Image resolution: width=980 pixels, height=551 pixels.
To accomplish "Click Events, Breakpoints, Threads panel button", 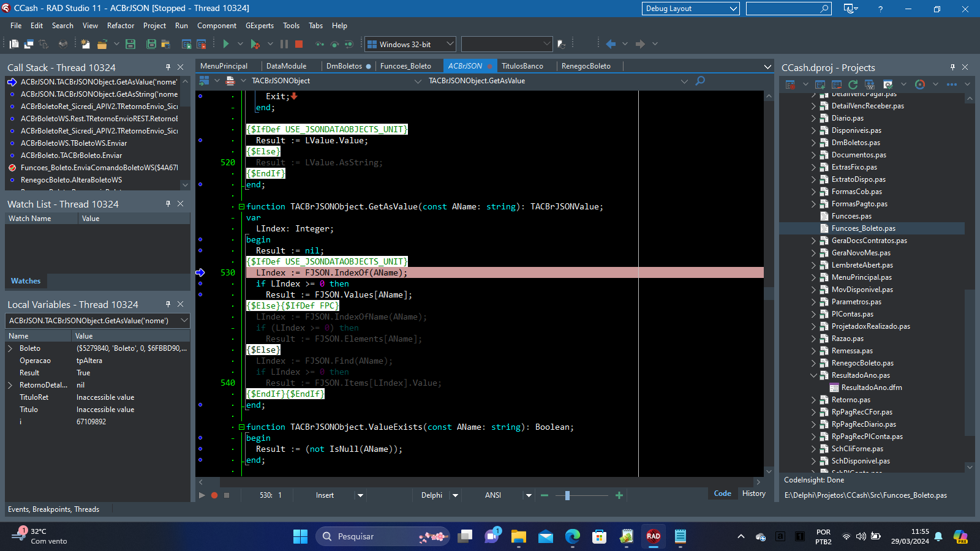I will [53, 509].
